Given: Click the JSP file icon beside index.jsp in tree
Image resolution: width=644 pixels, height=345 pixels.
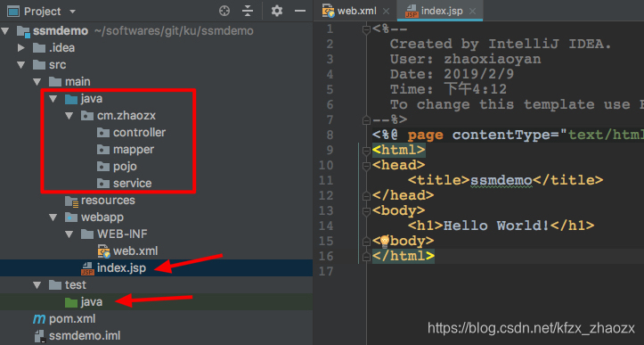Looking at the screenshot, I should (87, 268).
